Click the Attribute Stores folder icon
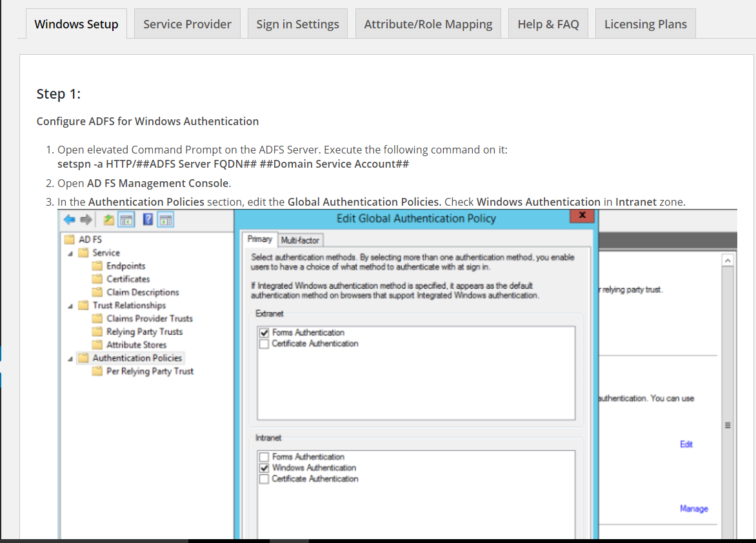 97,345
